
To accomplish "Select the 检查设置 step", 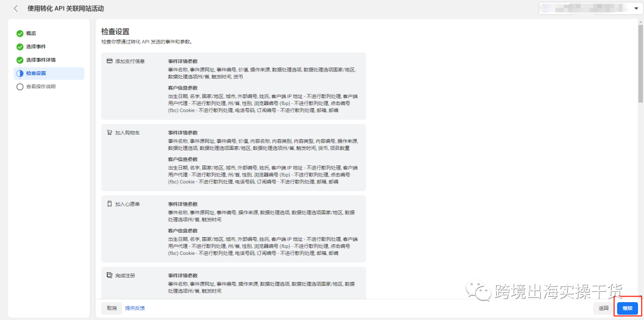I will [49, 73].
